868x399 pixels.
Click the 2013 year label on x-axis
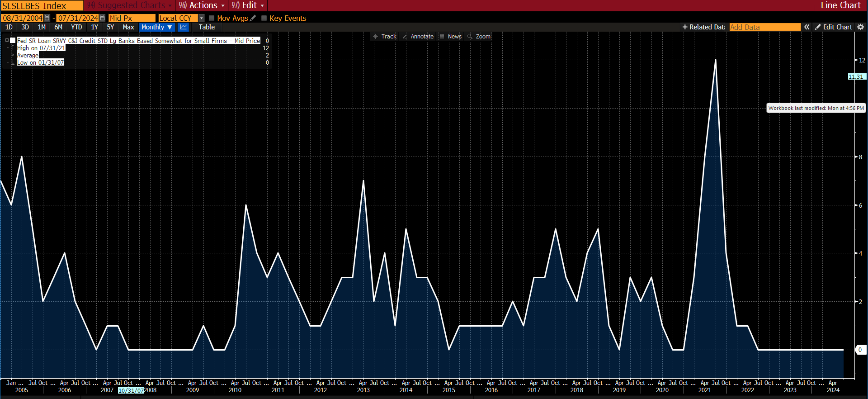coord(363,390)
